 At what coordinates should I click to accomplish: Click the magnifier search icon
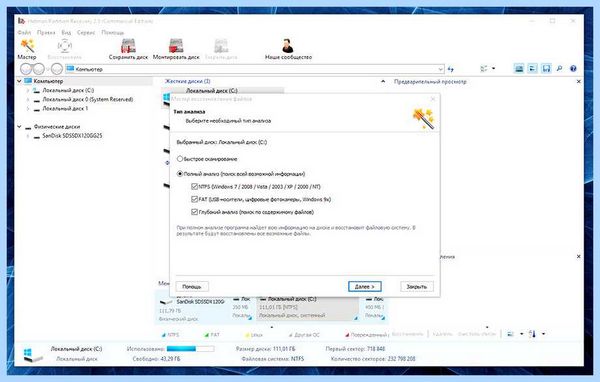coord(559,69)
